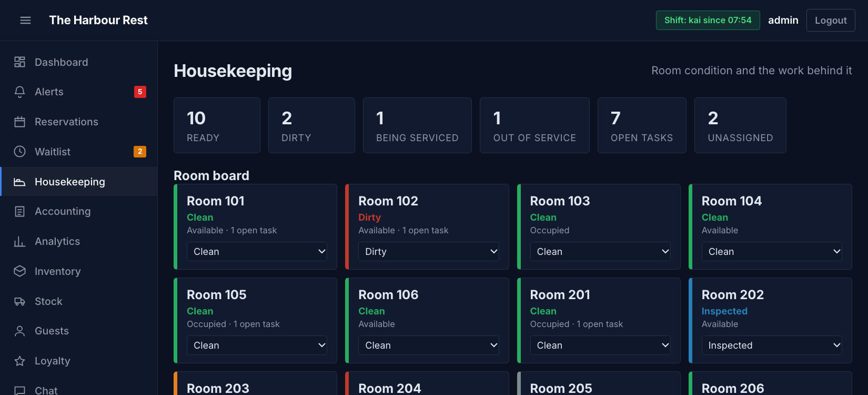
Task: Open Room 104 status dropdown
Action: coord(772,252)
